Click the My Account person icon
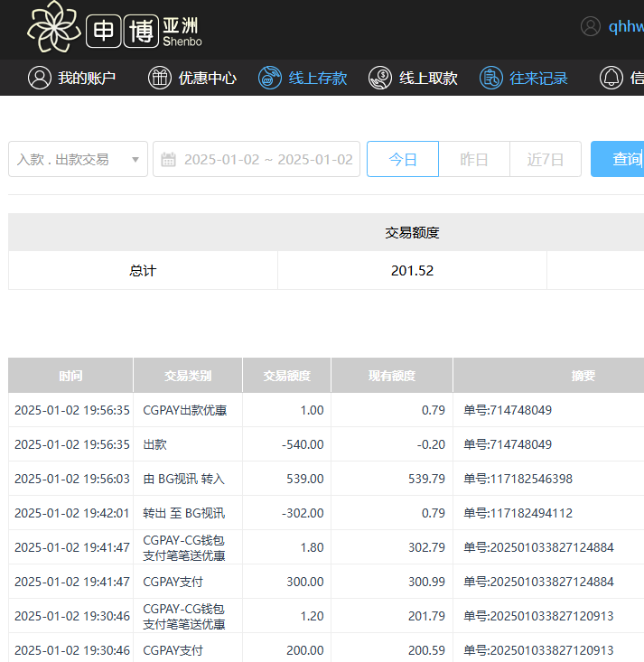This screenshot has height=662, width=644. tap(39, 78)
